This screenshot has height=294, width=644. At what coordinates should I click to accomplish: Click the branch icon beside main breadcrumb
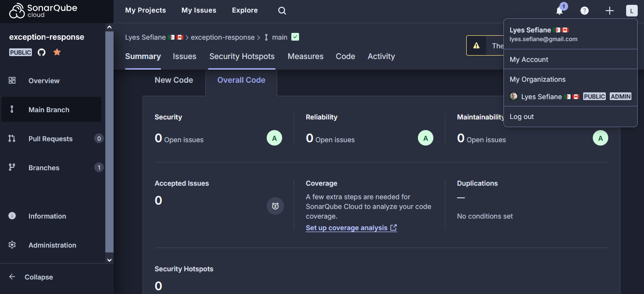[x=266, y=37]
